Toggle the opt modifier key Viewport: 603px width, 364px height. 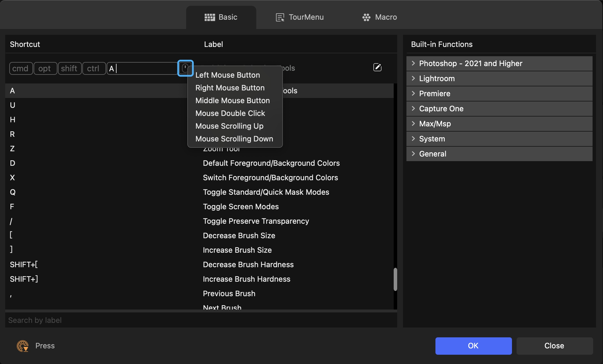(x=45, y=68)
